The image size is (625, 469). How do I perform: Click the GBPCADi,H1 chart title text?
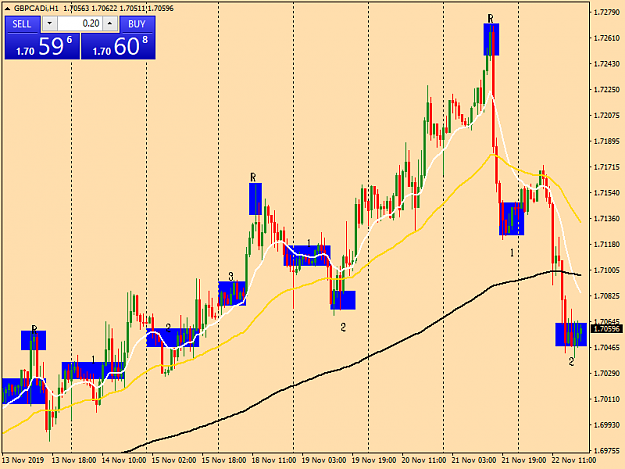pyautogui.click(x=36, y=8)
